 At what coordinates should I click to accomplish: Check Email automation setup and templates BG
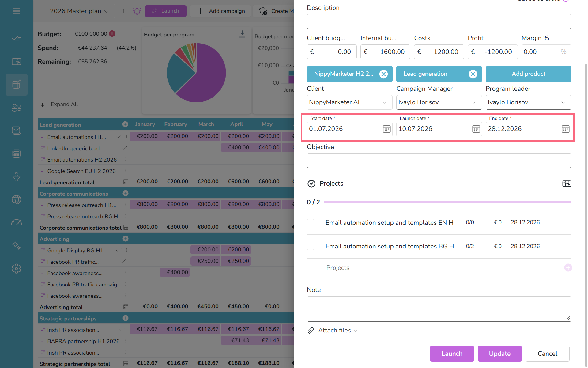tap(311, 246)
